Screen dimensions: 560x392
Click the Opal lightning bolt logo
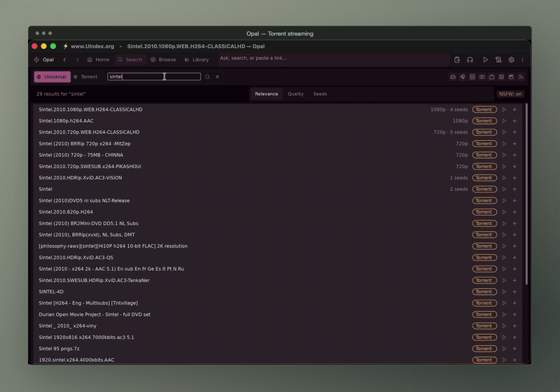tap(36, 59)
